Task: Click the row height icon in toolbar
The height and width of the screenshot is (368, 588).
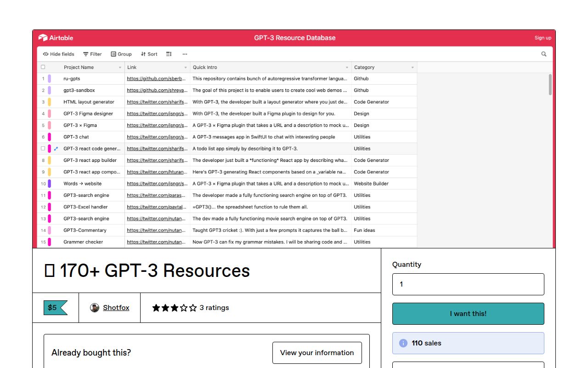Action: click(169, 54)
